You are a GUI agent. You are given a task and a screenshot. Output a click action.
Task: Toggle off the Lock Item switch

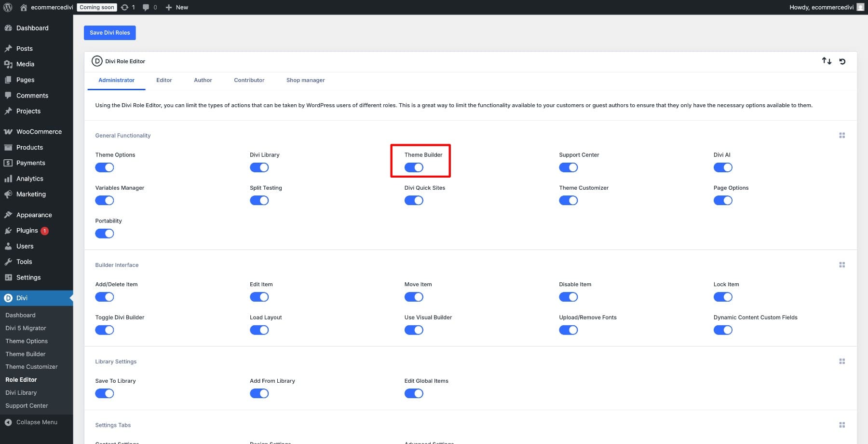pos(723,297)
